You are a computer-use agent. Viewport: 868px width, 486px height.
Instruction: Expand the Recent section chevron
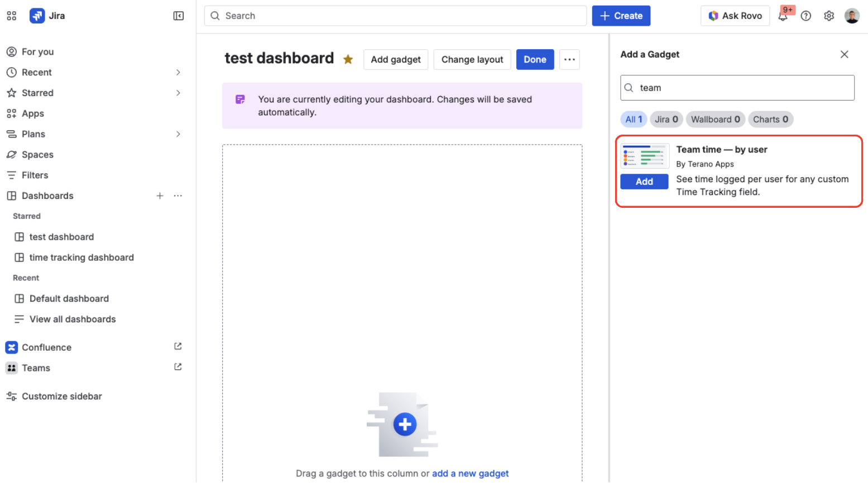pyautogui.click(x=178, y=72)
